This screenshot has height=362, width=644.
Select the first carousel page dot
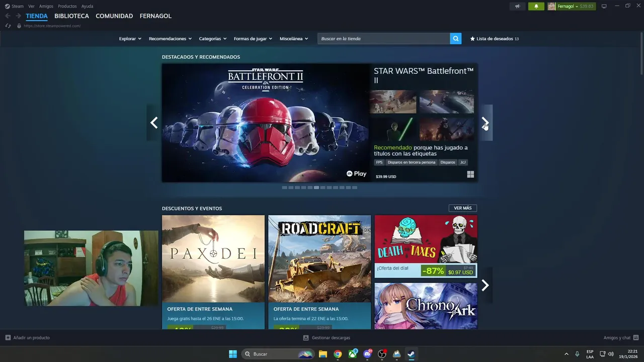[x=284, y=188]
